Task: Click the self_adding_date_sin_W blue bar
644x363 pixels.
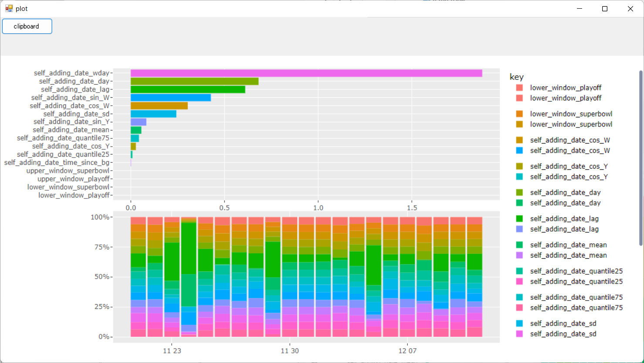Action: point(171,98)
